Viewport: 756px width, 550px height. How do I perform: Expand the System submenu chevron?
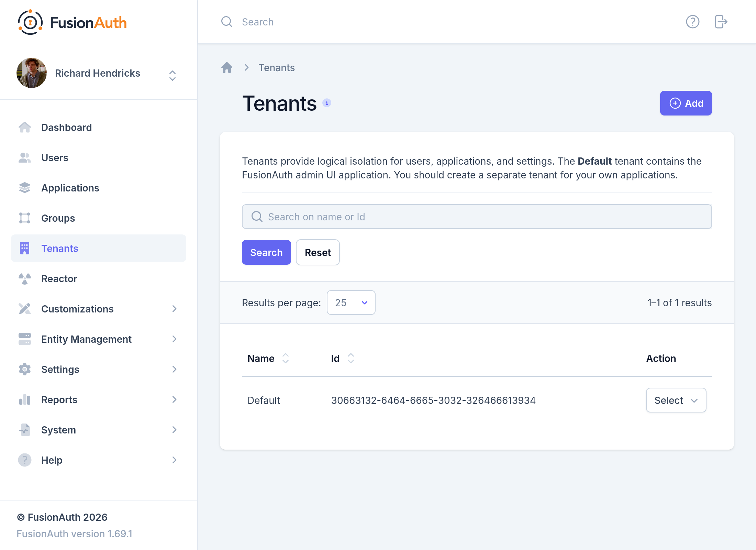(175, 430)
